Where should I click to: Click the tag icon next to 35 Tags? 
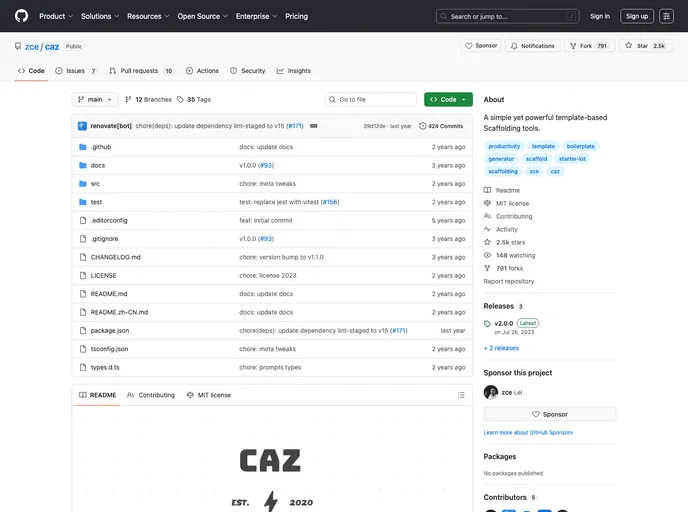coord(180,100)
